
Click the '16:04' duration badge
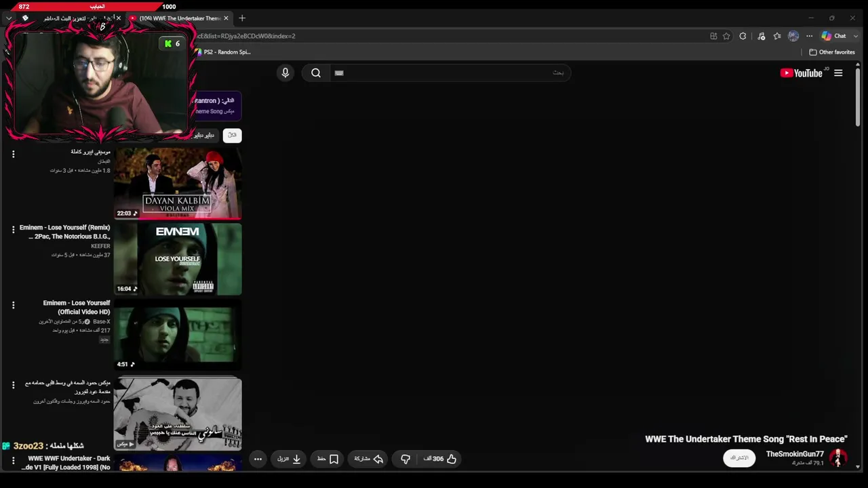coord(126,289)
